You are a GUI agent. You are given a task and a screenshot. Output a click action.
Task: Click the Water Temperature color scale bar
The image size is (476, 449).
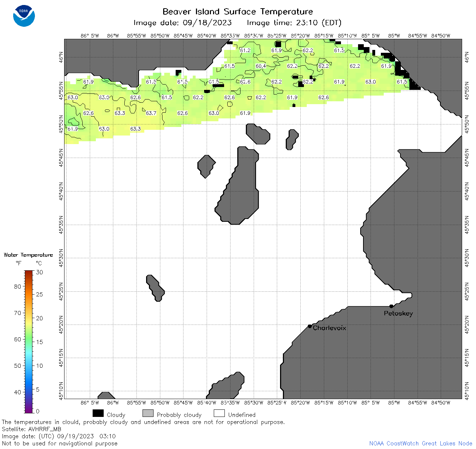click(29, 342)
